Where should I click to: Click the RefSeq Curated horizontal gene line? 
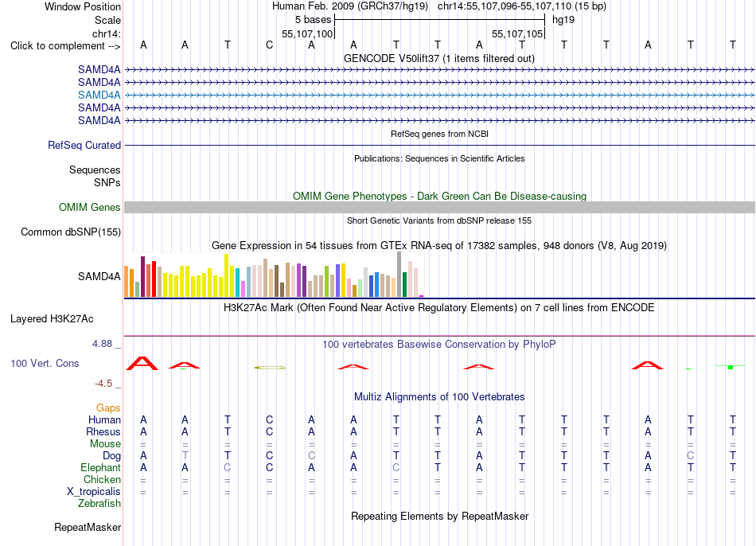[x=440, y=145]
